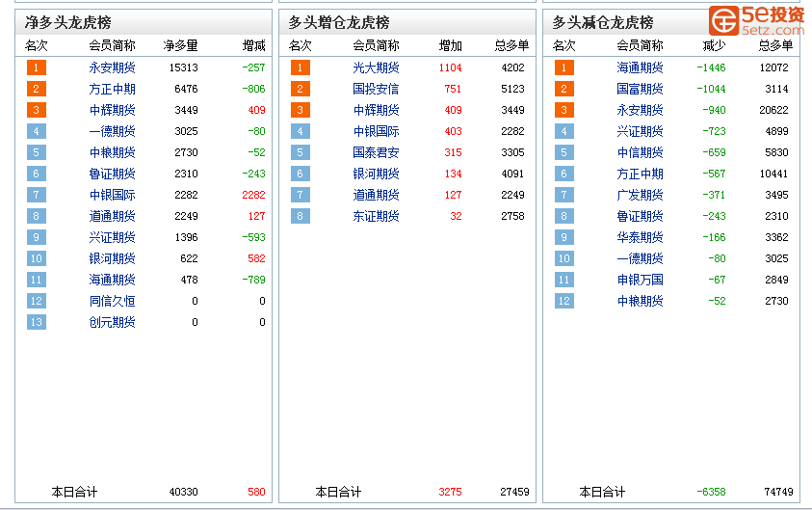Select 银河期货 in the 净多头龙虎榜 table
The width and height of the screenshot is (812, 510).
pos(112,259)
